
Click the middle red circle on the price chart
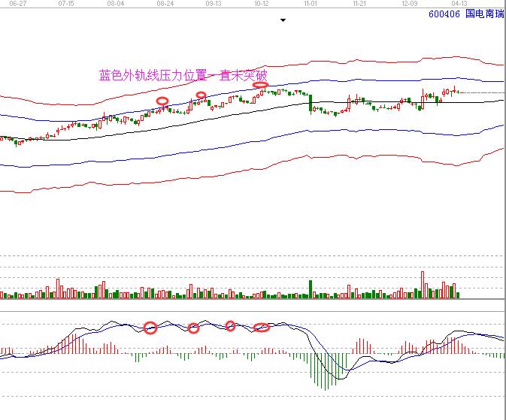201,95
